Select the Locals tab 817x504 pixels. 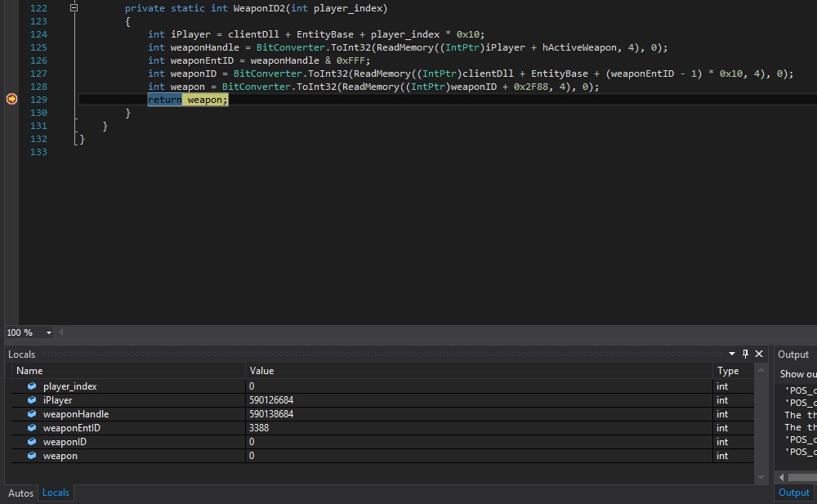(56, 493)
